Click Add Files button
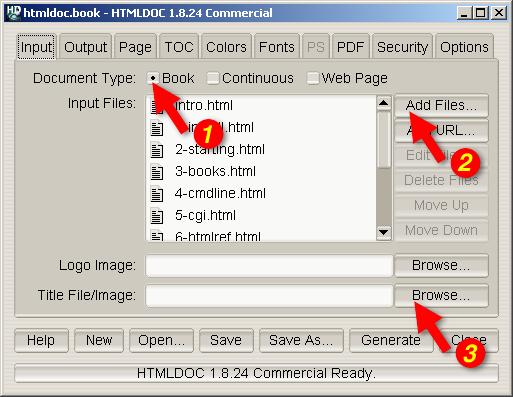The image size is (513, 397). pos(441,105)
